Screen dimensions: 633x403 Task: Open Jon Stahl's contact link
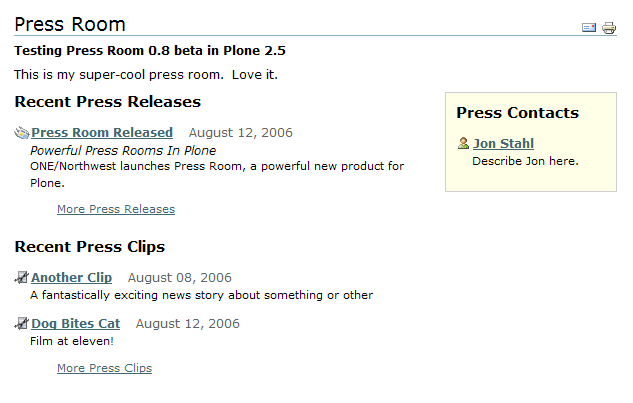point(503,144)
